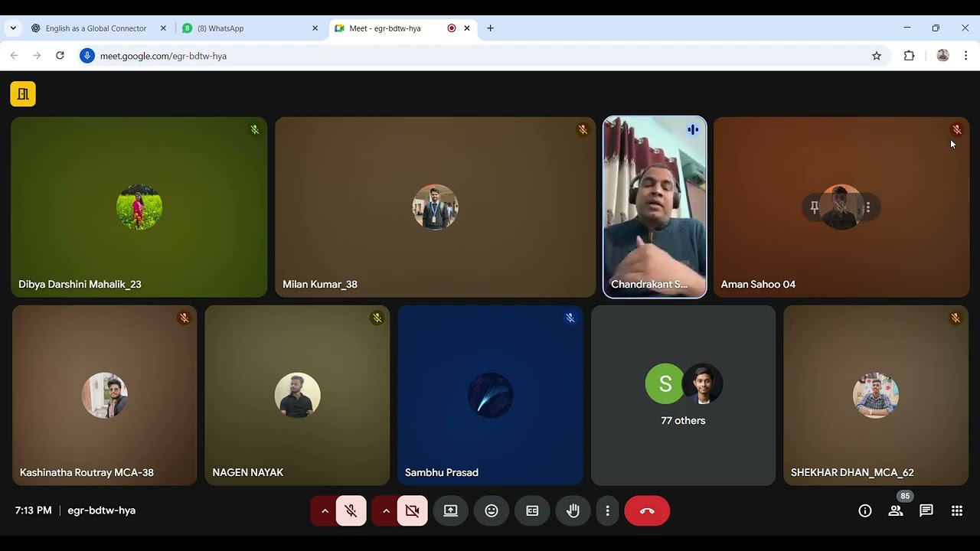Image resolution: width=980 pixels, height=551 pixels.
Task: Click speaking indicator on Chandrakant tile
Action: (x=693, y=130)
